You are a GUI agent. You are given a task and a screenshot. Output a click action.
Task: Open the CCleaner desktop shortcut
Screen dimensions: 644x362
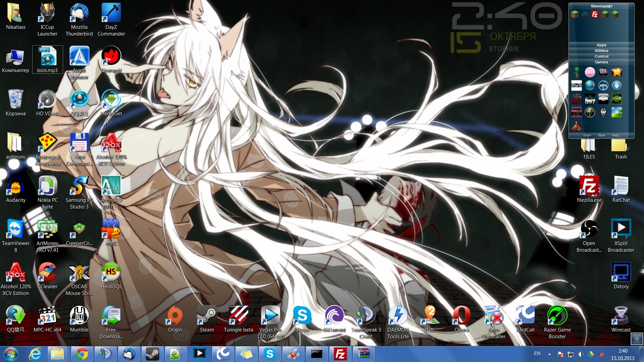[x=47, y=276]
